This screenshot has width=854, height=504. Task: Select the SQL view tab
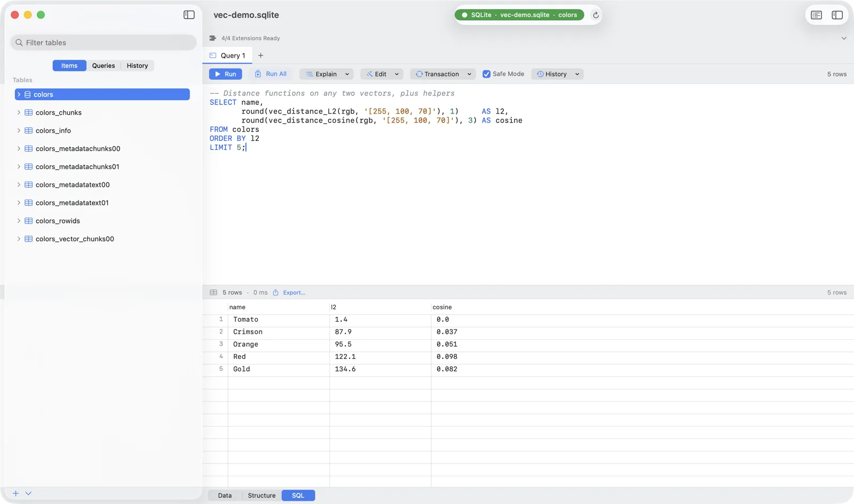coord(298,495)
